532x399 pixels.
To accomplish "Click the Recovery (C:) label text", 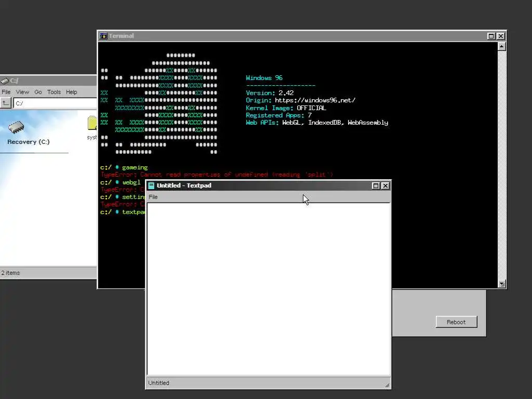I will 29,142.
